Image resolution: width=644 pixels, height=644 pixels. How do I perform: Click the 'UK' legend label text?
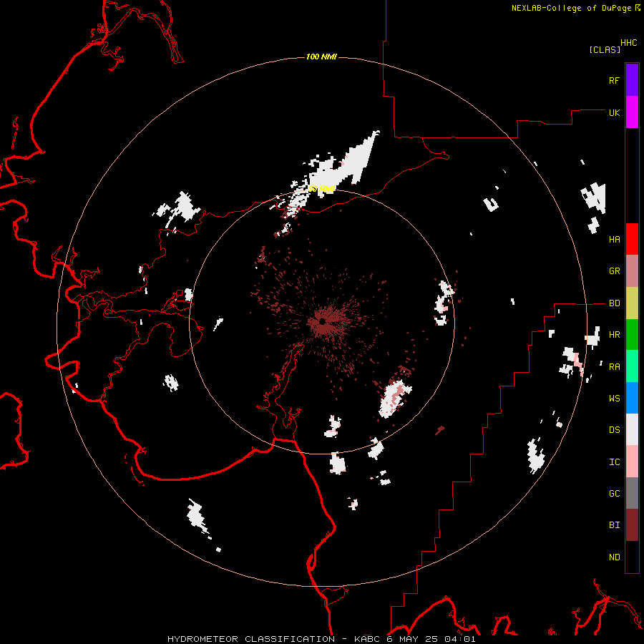click(614, 112)
